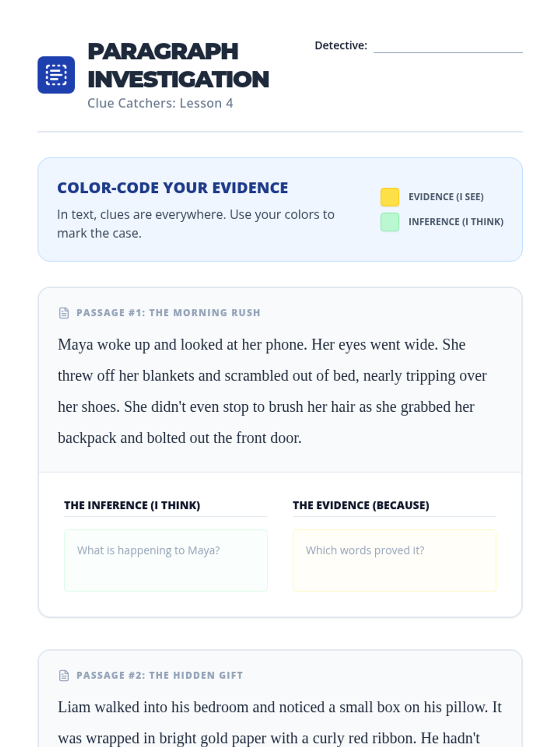Click the Detective name line field
Screen dimensions: 560x747
click(x=448, y=47)
